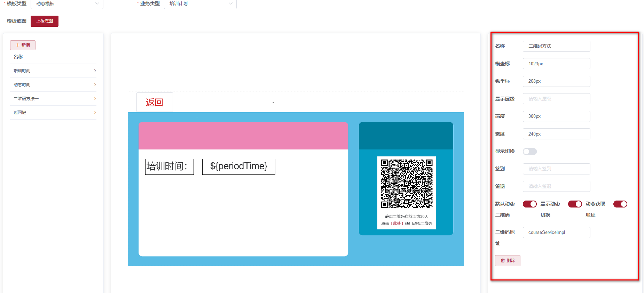The height and width of the screenshot is (293, 644).
Task: Enable the 显示切换 toggle switch
Action: 530,152
